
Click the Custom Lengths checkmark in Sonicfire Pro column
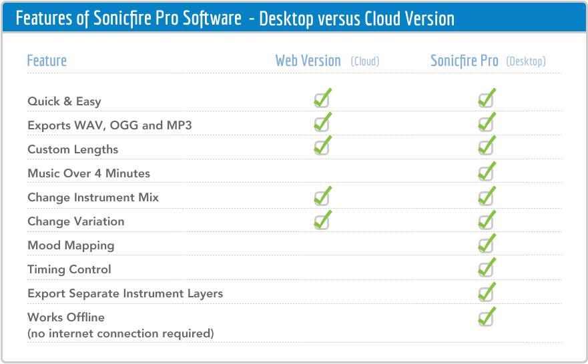487,145
